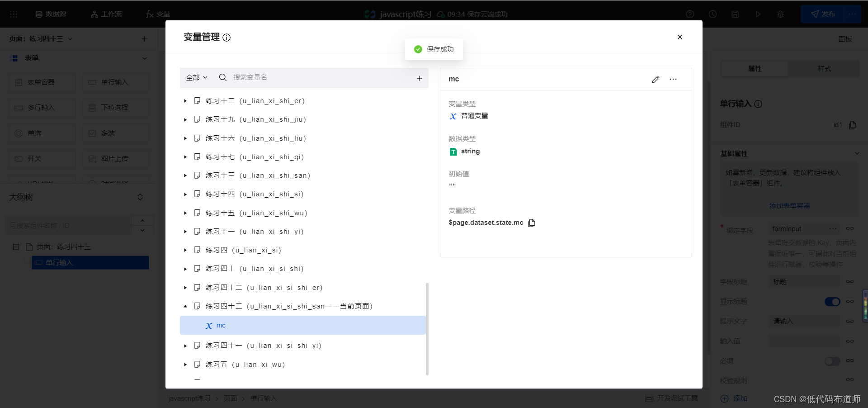Select the mc variable in list
This screenshot has height=408, width=868.
point(302,325)
